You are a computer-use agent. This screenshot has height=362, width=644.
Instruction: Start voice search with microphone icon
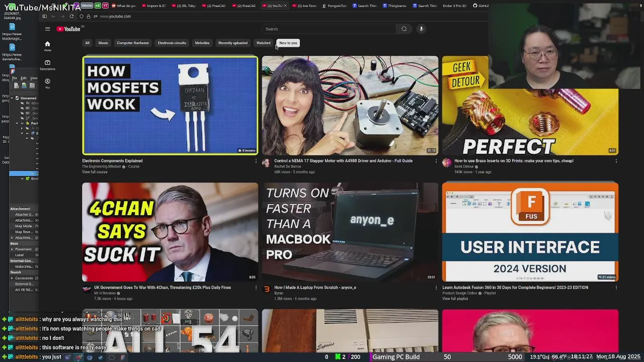(x=422, y=29)
